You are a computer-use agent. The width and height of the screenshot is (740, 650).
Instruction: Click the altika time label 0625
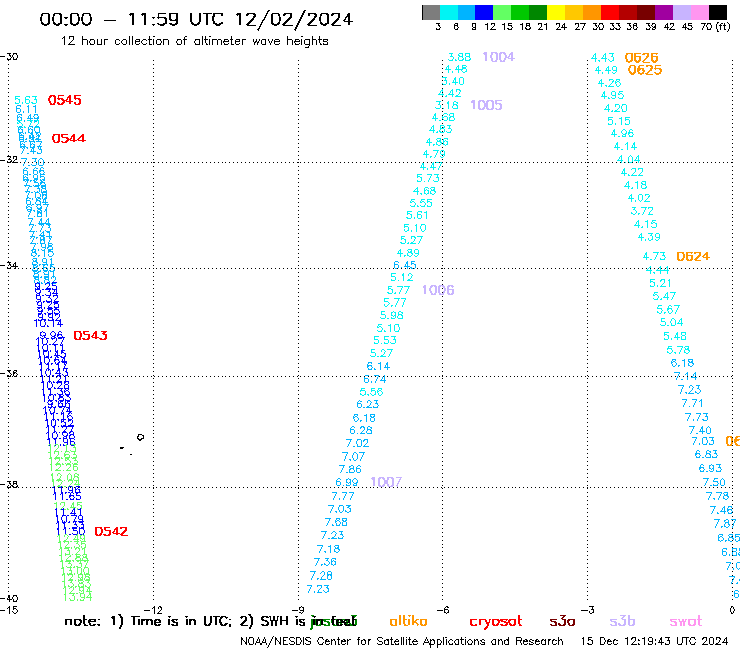click(x=645, y=70)
